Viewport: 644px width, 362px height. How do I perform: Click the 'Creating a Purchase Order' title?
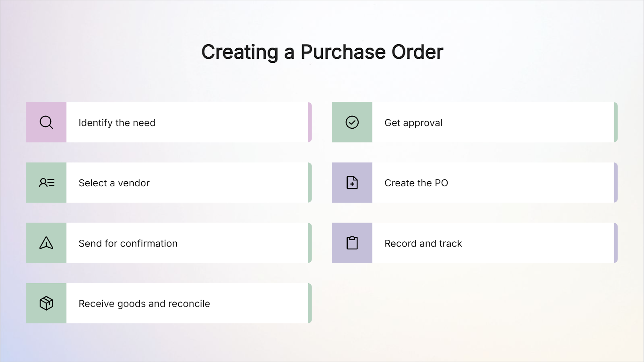322,52
